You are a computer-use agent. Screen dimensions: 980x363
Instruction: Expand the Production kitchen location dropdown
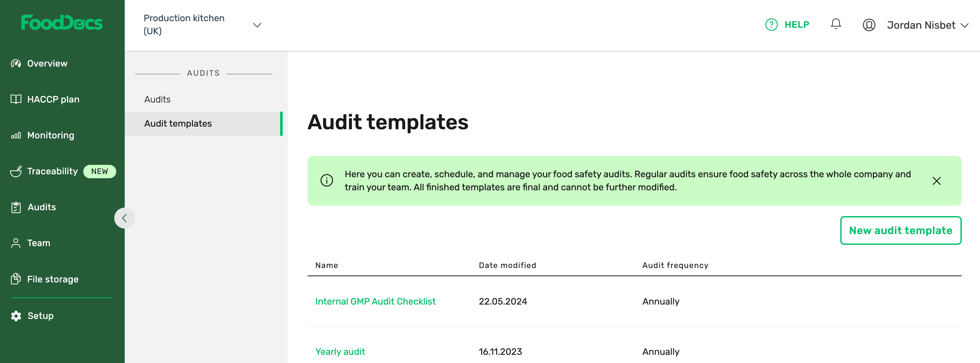pyautogui.click(x=257, y=24)
